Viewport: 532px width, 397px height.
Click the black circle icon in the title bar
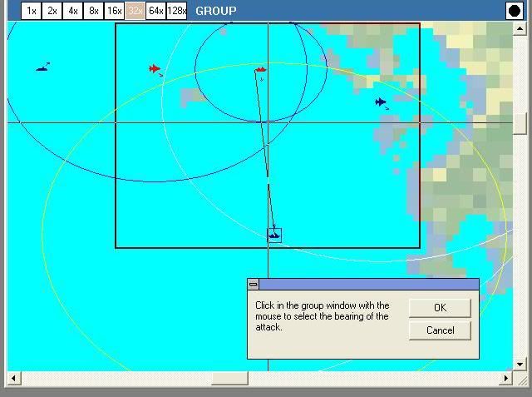pyautogui.click(x=515, y=11)
